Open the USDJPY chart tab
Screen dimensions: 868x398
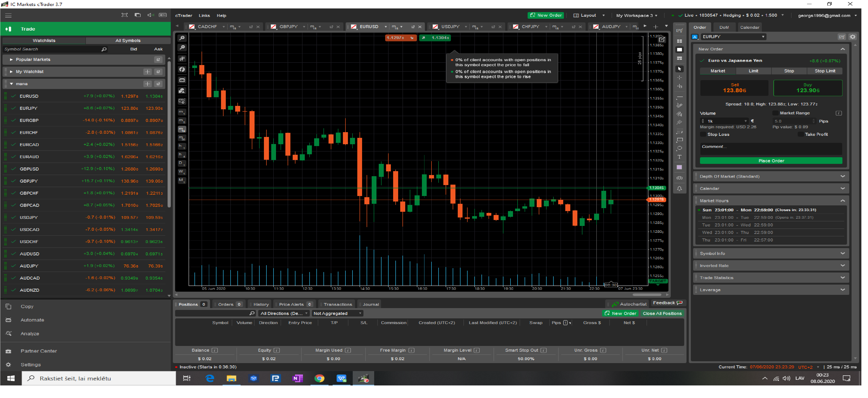tap(450, 27)
